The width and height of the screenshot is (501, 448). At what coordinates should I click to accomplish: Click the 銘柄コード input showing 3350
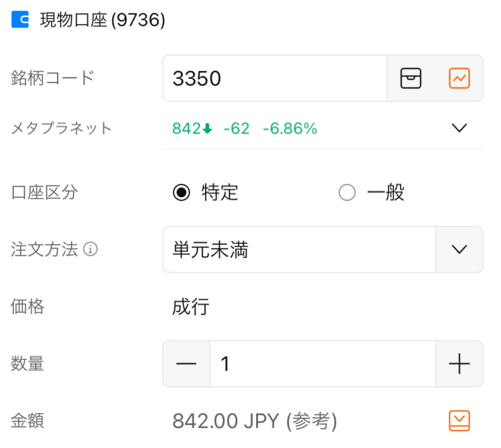click(274, 78)
